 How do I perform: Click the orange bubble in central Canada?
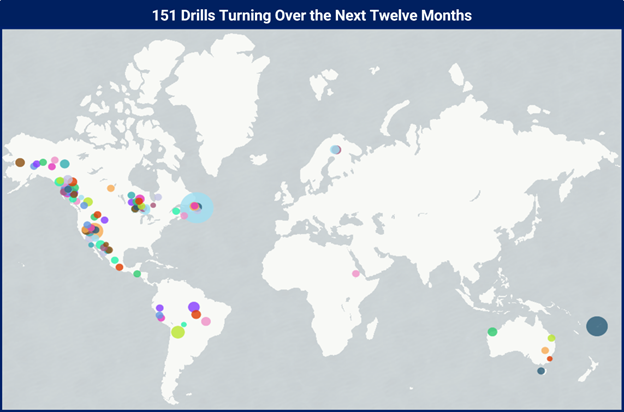111,188
